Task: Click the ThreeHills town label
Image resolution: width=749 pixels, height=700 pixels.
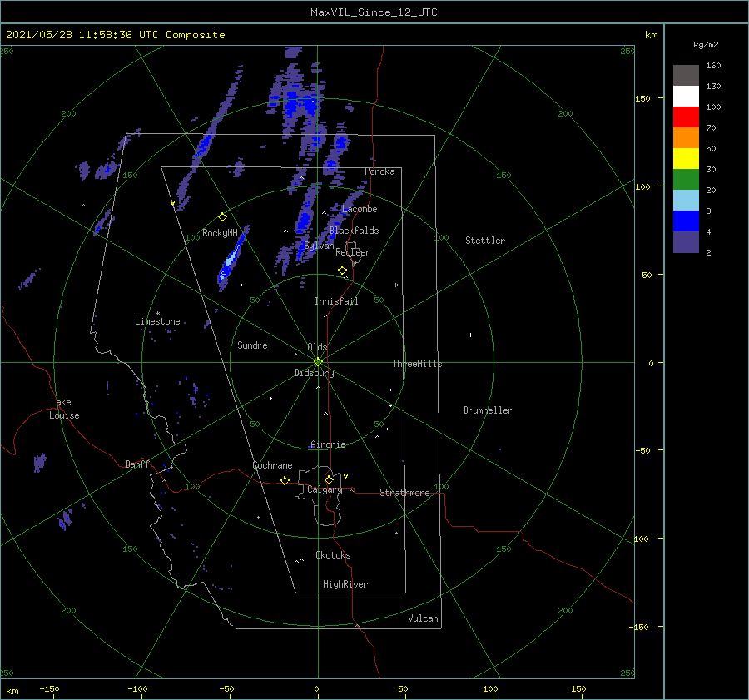Action: tap(418, 364)
